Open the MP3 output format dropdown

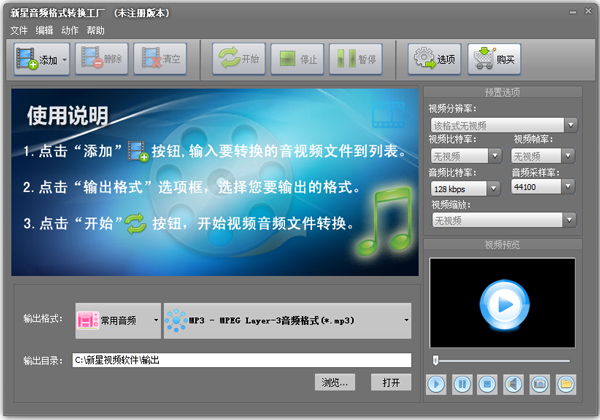(288, 320)
